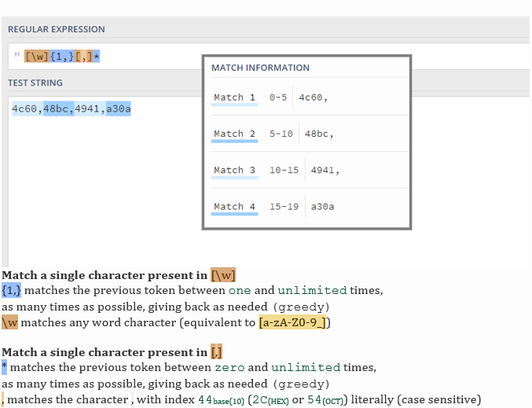Select the Match 1 label
This screenshot has height=408, width=532.
(234, 97)
